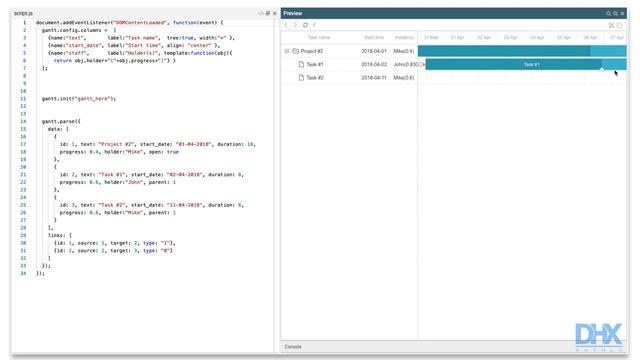The height and width of the screenshot is (360, 640).
Task: Zoom out using Preview header magnifier
Action: 615,13
